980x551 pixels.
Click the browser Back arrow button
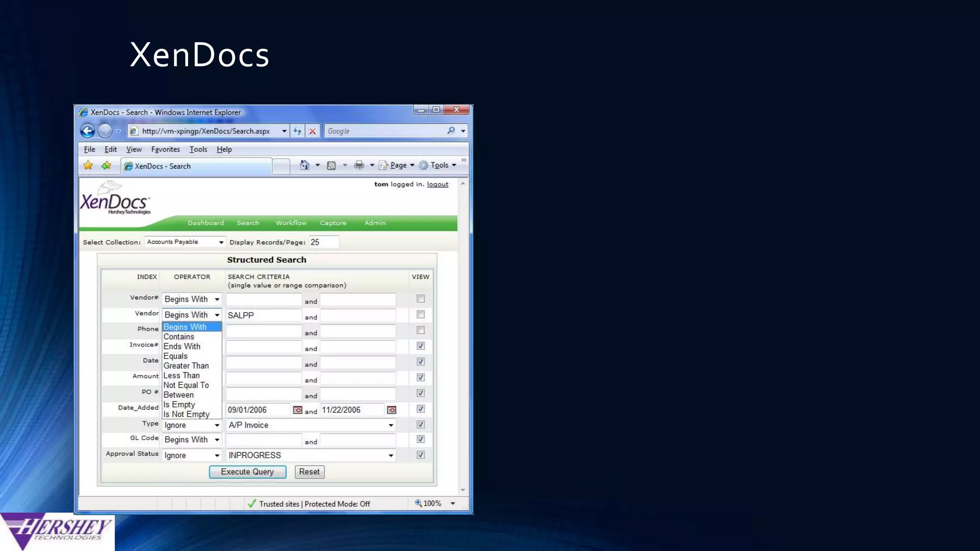click(88, 131)
